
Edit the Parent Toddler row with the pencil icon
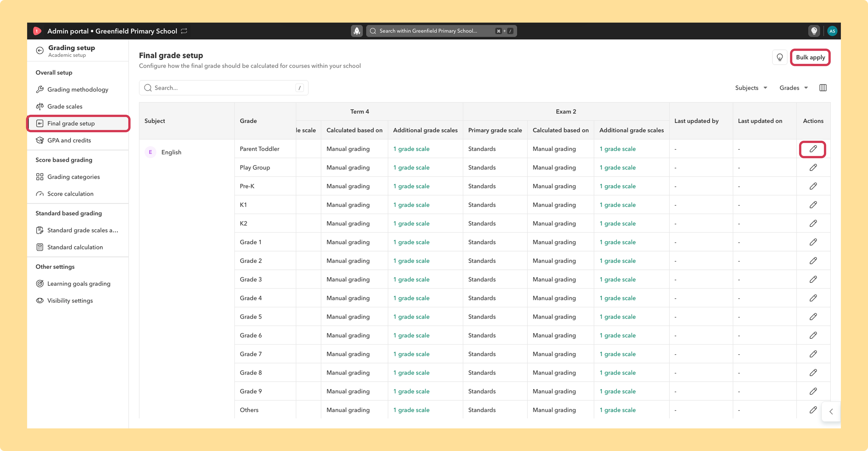pyautogui.click(x=813, y=149)
